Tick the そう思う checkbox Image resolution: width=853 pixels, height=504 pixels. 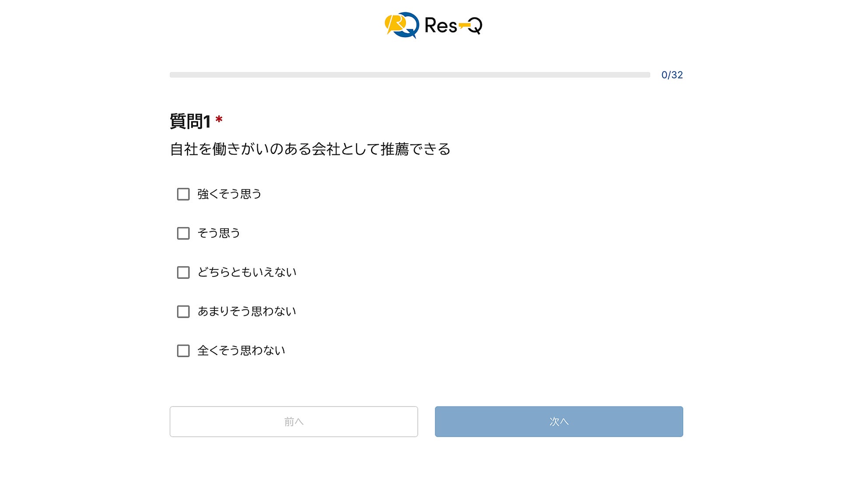tap(183, 233)
